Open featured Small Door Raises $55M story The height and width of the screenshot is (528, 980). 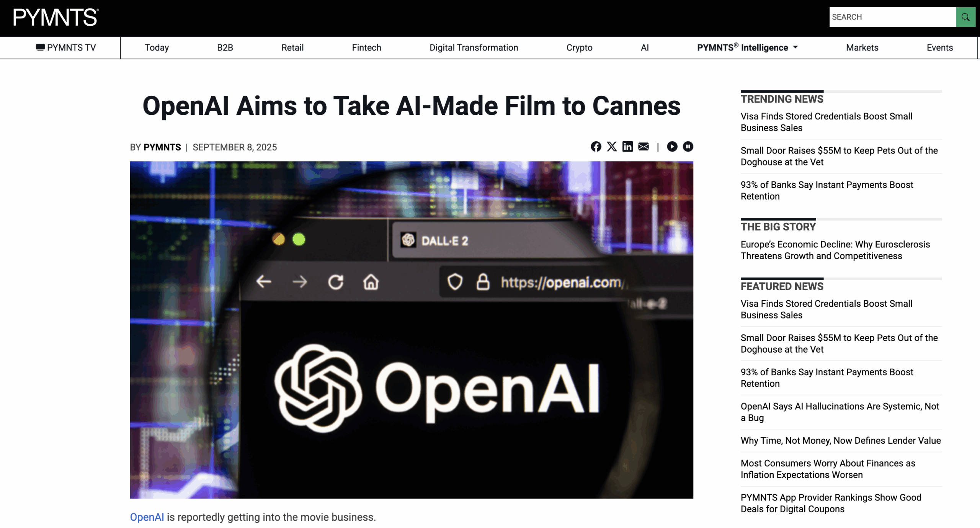tap(839, 343)
